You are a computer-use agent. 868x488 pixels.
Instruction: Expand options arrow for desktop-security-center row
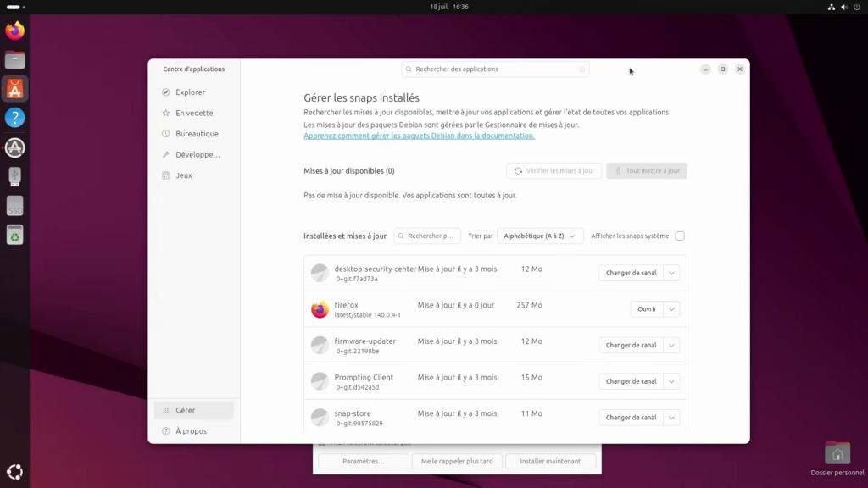pos(671,273)
